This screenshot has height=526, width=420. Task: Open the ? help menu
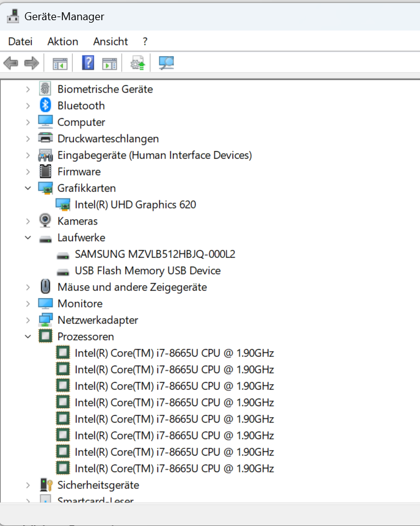tap(145, 42)
